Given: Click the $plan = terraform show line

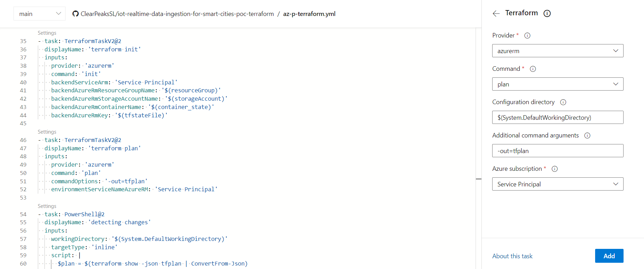Looking at the screenshot, I should (153, 263).
